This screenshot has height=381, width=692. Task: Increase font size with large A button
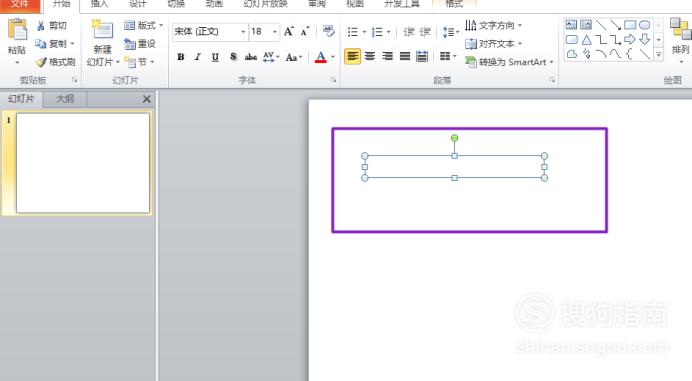coord(289,31)
